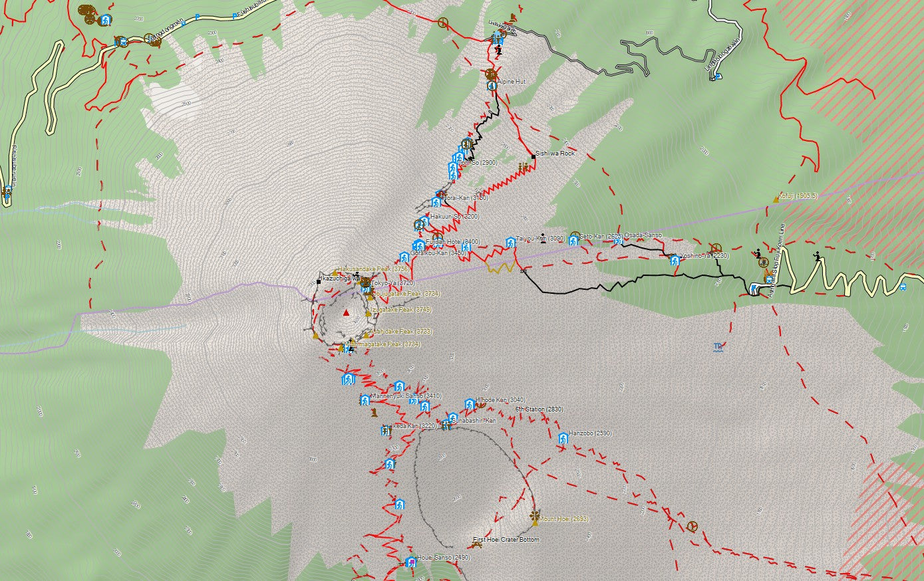Select the Taiyou-Kan hut icon

point(510,243)
